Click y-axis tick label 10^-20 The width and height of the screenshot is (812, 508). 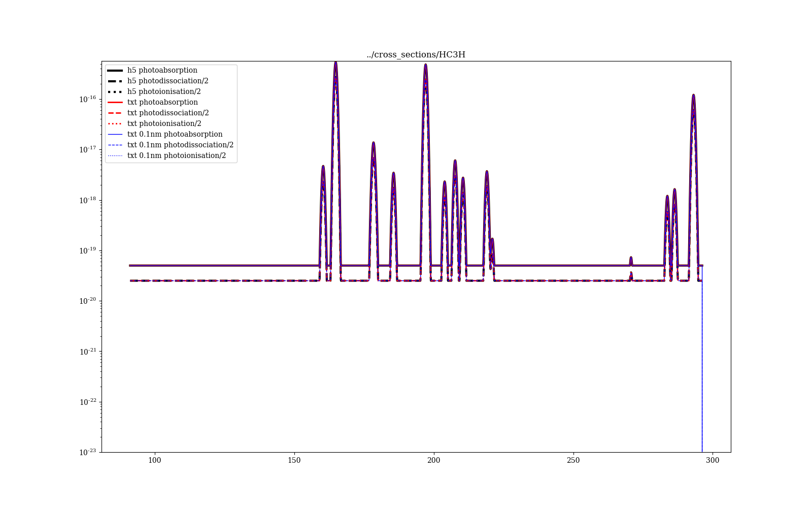point(88,301)
